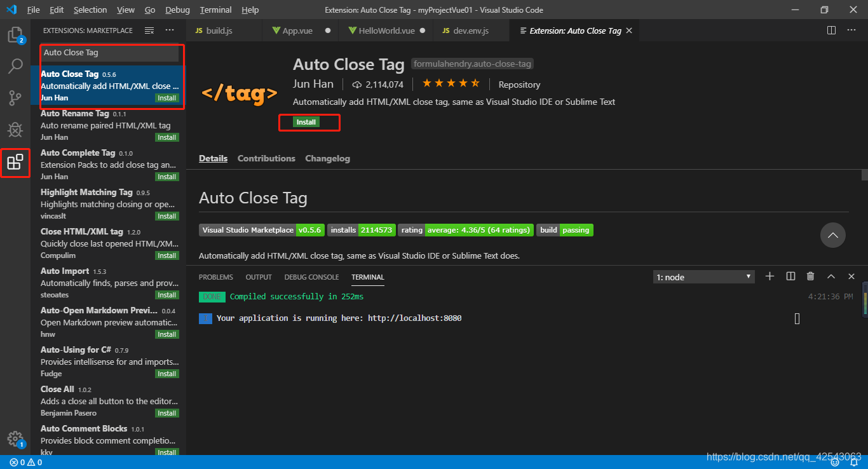Click the filter extensions icon
This screenshot has width=868, height=469.
[x=149, y=29]
